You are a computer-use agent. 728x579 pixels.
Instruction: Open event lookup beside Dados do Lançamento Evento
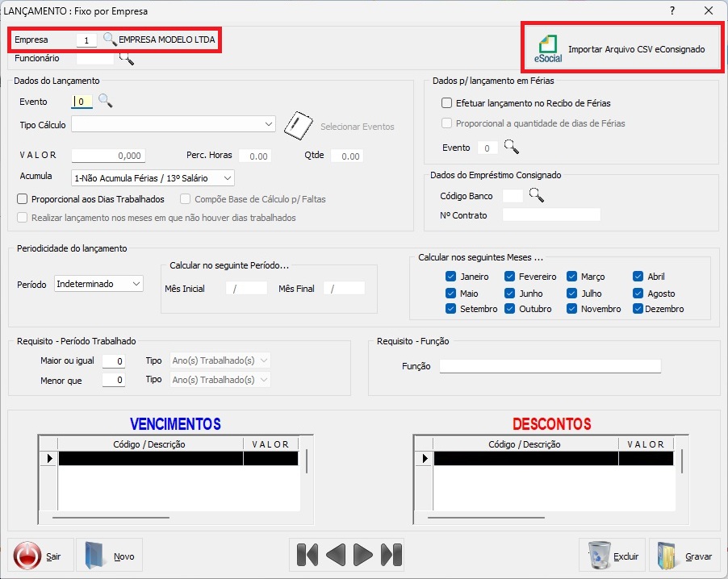click(105, 101)
